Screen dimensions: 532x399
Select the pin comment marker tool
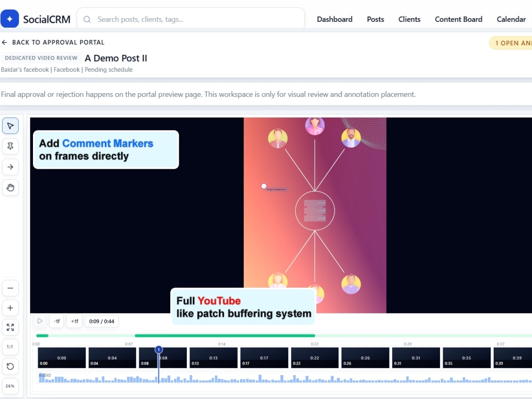10,146
